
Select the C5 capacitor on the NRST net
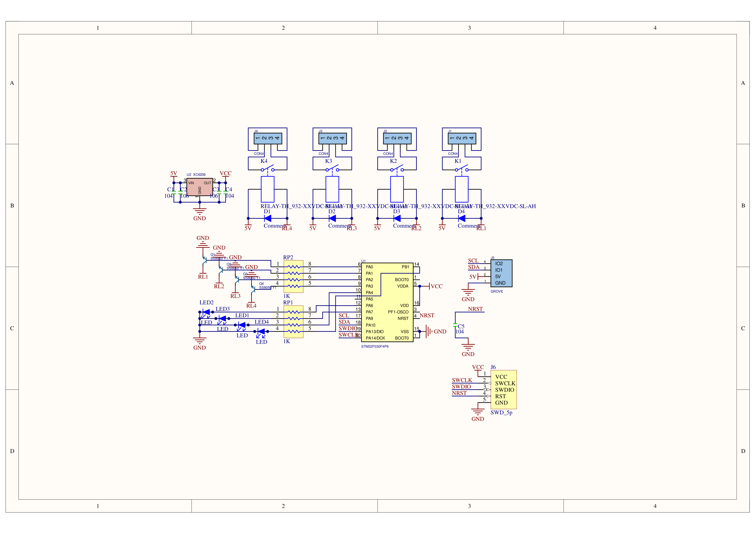click(455, 325)
